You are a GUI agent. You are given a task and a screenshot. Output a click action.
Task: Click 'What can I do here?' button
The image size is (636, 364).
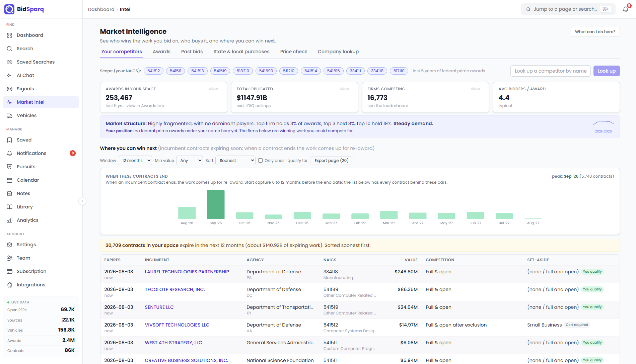pos(595,32)
